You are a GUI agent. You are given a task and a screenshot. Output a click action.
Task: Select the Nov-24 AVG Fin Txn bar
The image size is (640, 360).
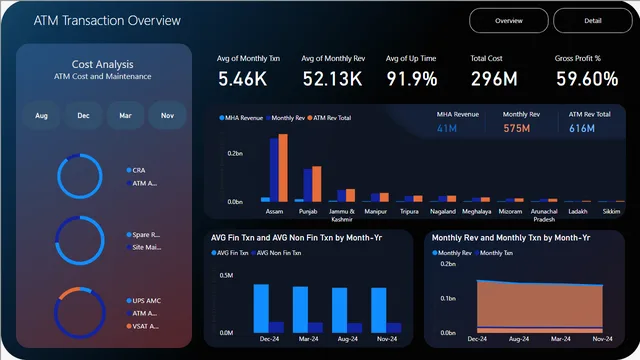pos(379,310)
